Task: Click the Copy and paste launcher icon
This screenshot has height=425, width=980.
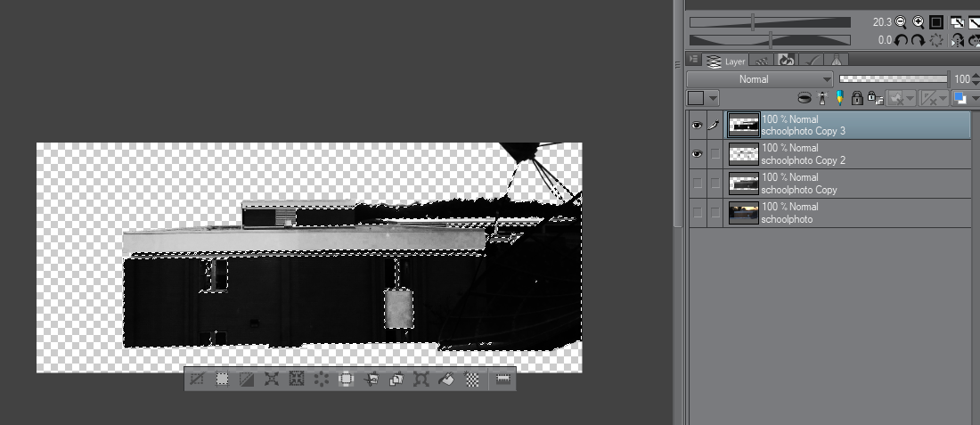Action: (396, 379)
